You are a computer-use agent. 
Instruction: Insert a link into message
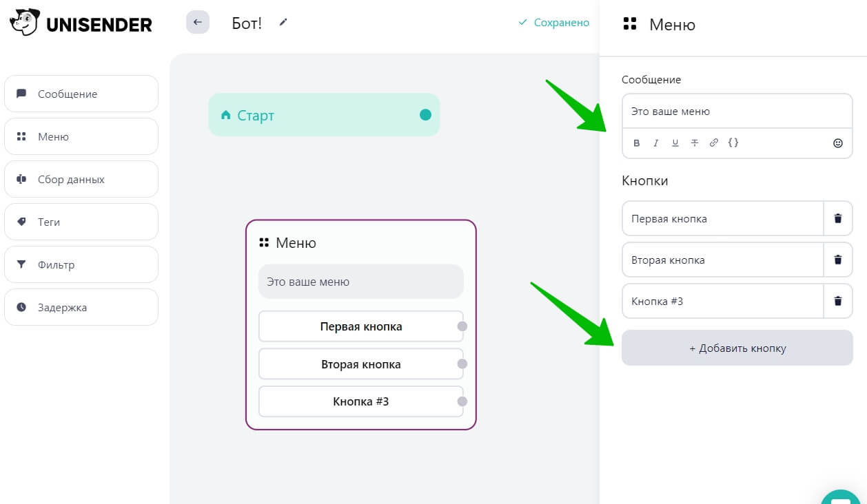(x=714, y=143)
